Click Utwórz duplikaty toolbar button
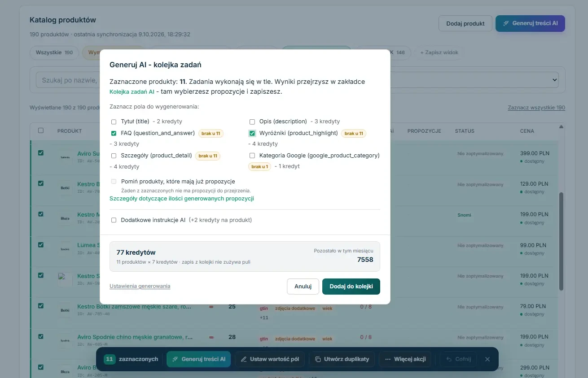 click(x=342, y=359)
